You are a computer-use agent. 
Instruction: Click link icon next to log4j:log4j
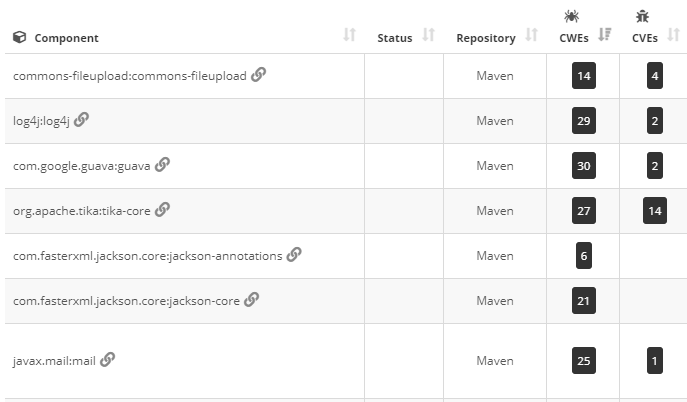tap(81, 120)
